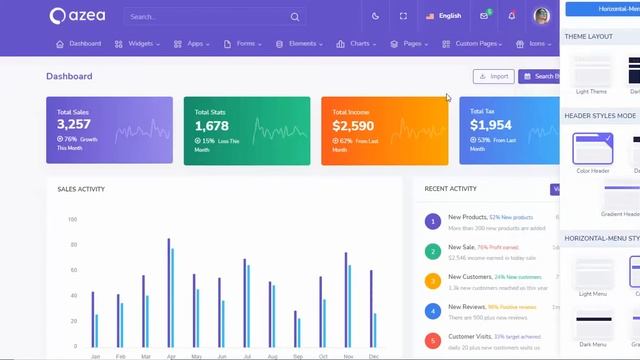The height and width of the screenshot is (360, 640).
Task: Click the Dashboard home icon
Action: click(60, 44)
